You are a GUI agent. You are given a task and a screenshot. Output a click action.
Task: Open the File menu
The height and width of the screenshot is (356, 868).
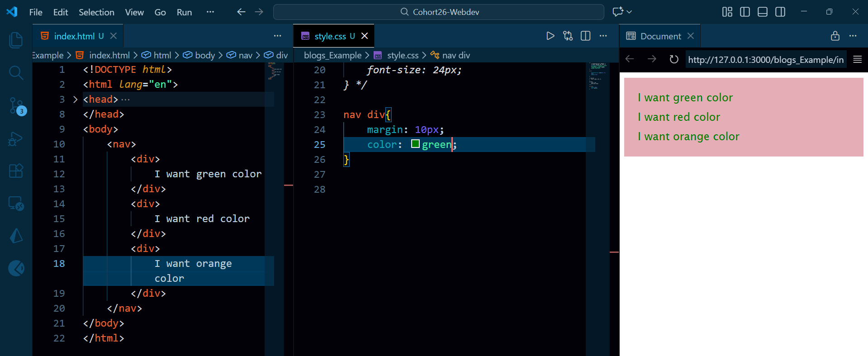(x=36, y=12)
